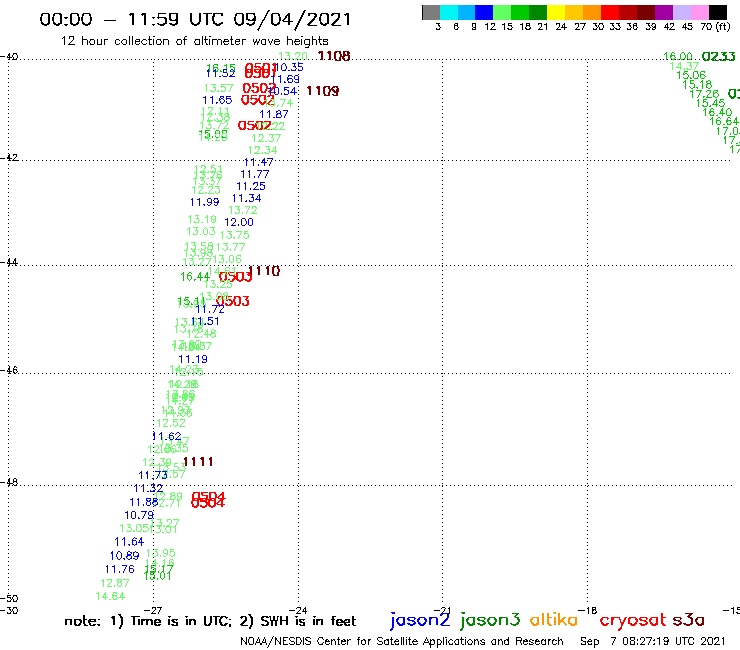The width and height of the screenshot is (740, 650).
Task: Click the blue value 11.65
Action: (217, 101)
